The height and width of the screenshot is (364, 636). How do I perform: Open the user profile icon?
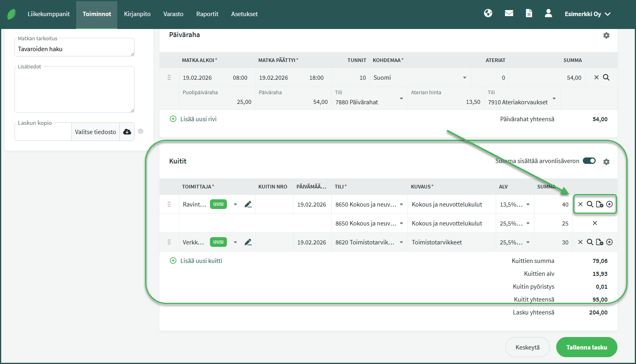click(x=548, y=13)
